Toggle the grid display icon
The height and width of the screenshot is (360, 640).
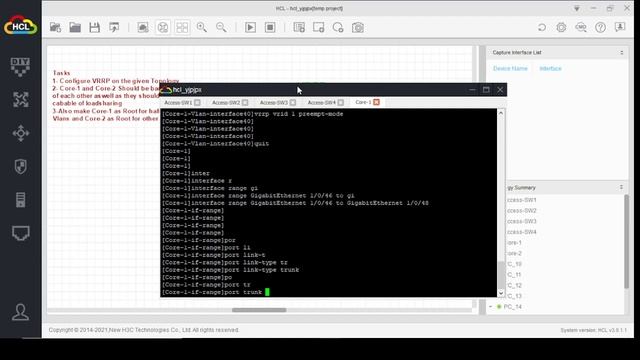(182, 27)
